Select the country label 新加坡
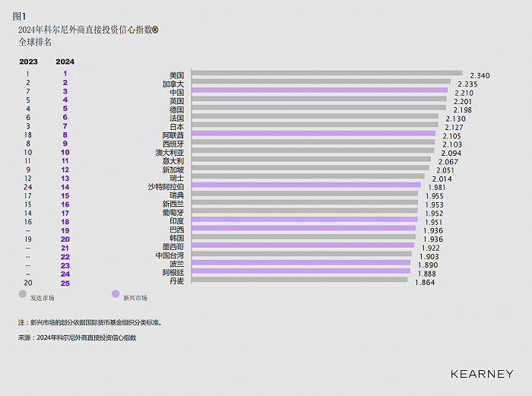Image resolution: width=532 pixels, height=396 pixels. [x=173, y=169]
